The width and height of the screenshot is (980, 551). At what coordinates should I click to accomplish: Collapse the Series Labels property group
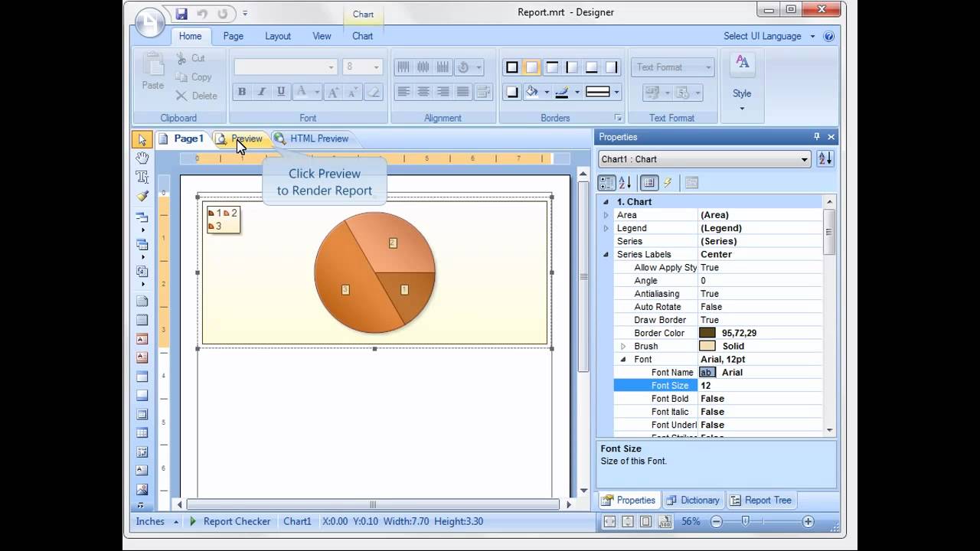(606, 254)
